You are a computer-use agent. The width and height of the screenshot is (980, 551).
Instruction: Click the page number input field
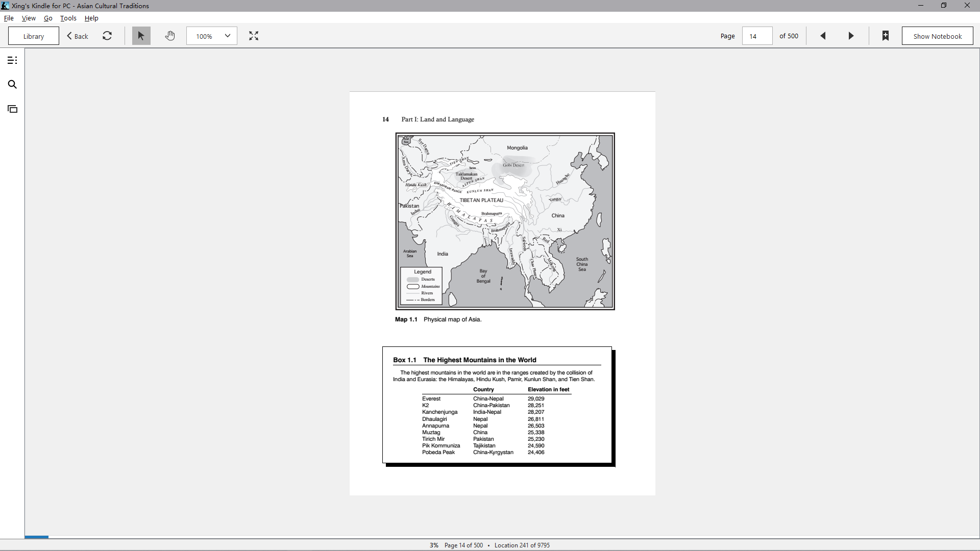[757, 36]
